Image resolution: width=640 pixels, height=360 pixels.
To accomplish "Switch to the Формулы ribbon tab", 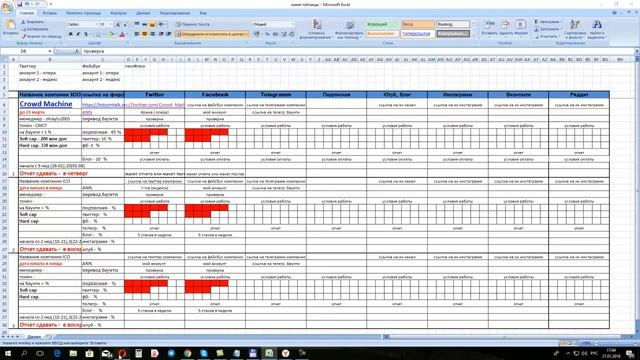I will coord(118,13).
